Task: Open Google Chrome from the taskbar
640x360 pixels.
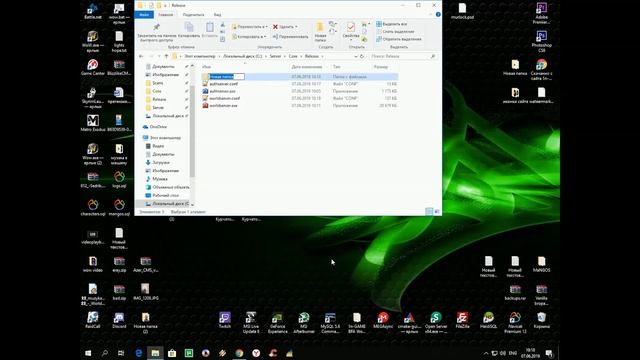Action: [x=239, y=353]
